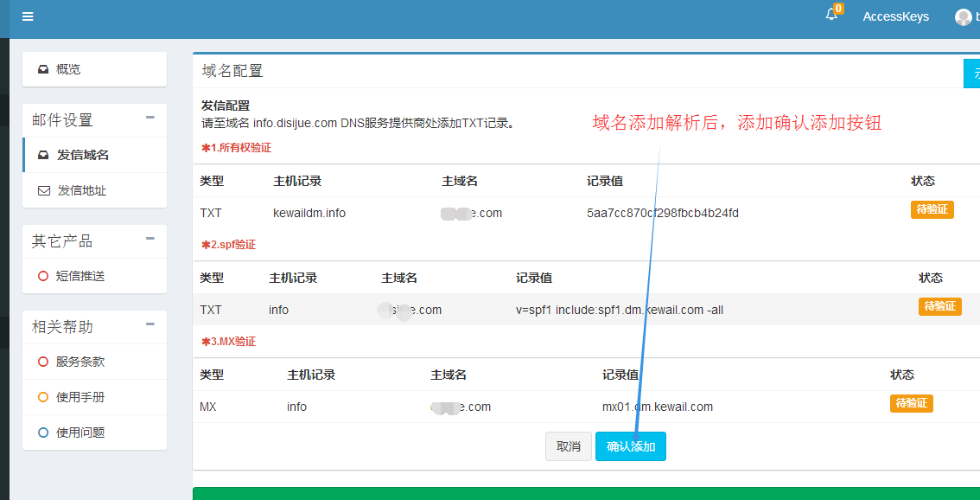Collapse the 相关帮助 section

(150, 324)
